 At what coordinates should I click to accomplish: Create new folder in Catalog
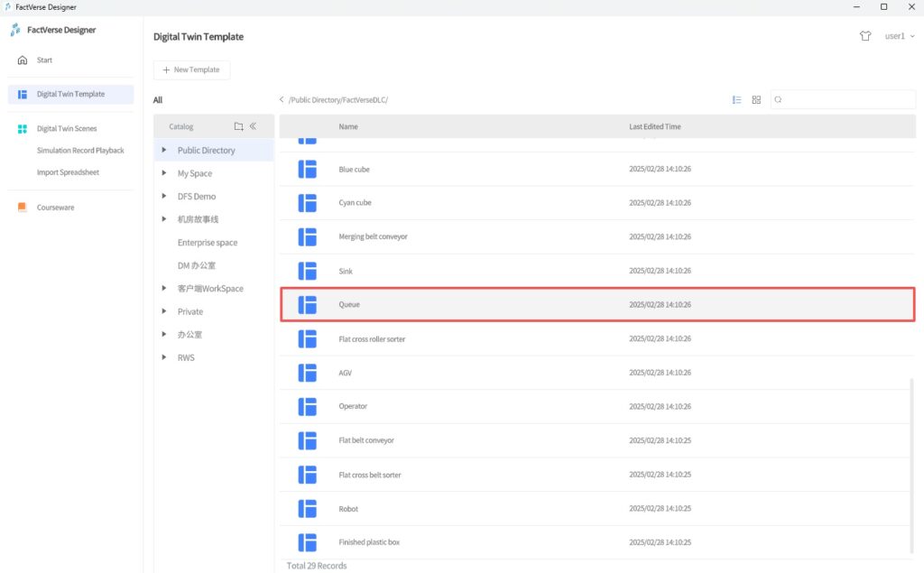pos(238,127)
